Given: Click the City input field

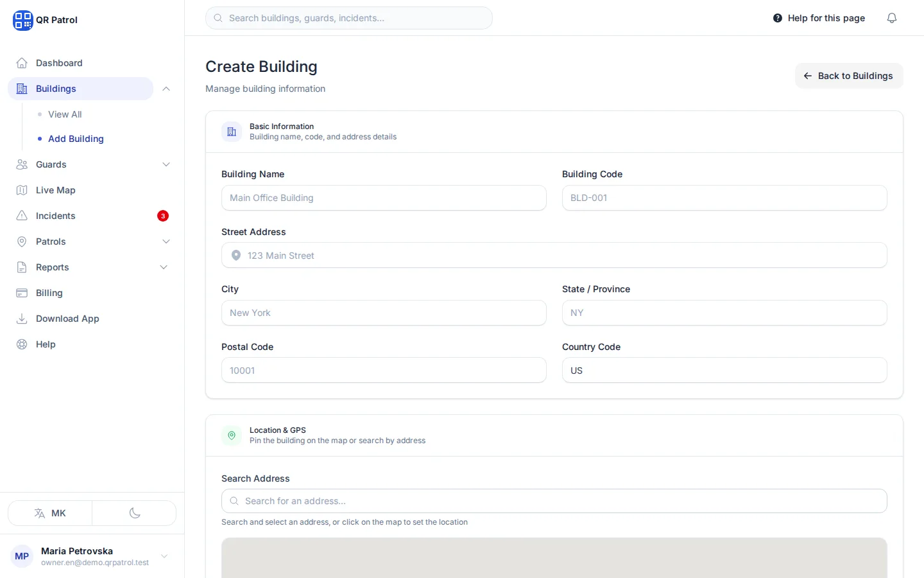Looking at the screenshot, I should click(x=384, y=313).
